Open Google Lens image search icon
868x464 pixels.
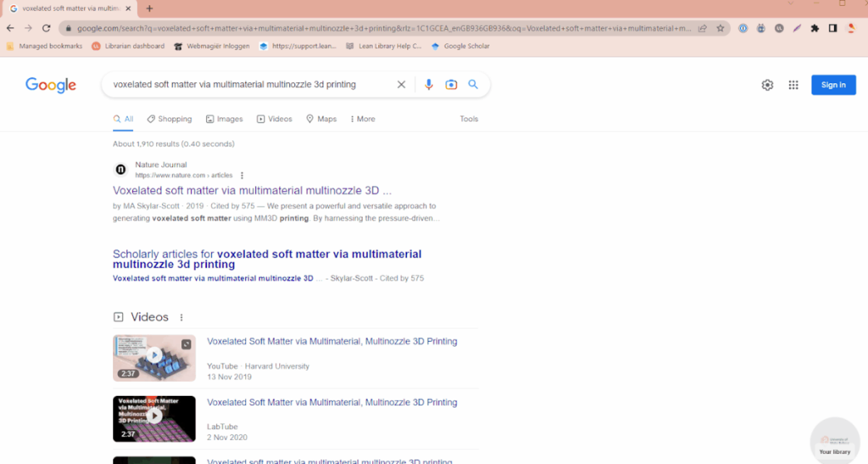(x=451, y=85)
